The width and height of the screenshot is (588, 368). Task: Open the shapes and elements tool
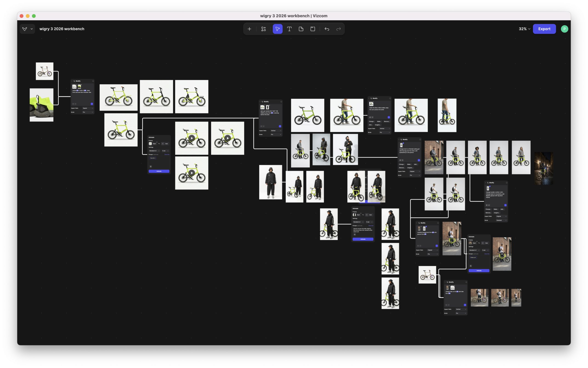point(263,29)
